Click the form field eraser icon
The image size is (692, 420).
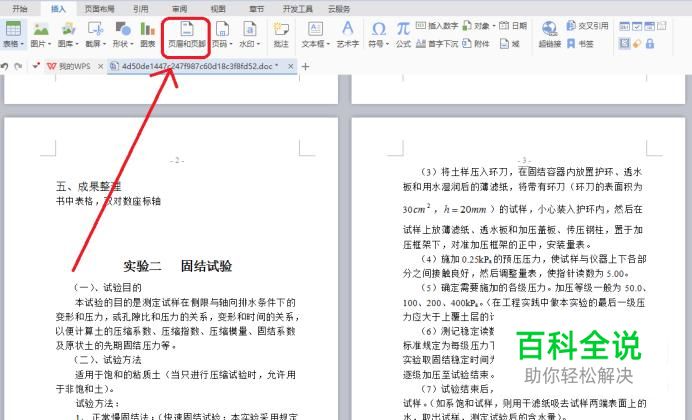tap(637, 43)
